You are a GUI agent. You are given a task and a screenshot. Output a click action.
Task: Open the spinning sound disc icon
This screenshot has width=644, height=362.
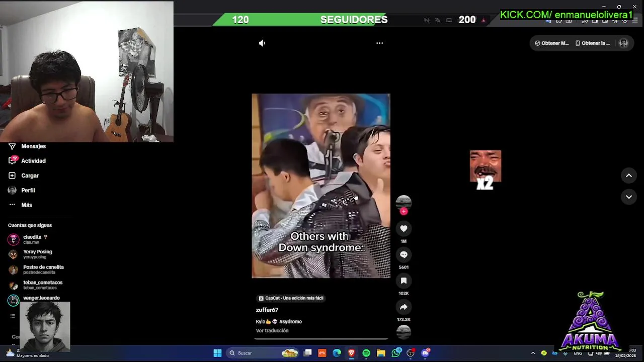click(404, 332)
